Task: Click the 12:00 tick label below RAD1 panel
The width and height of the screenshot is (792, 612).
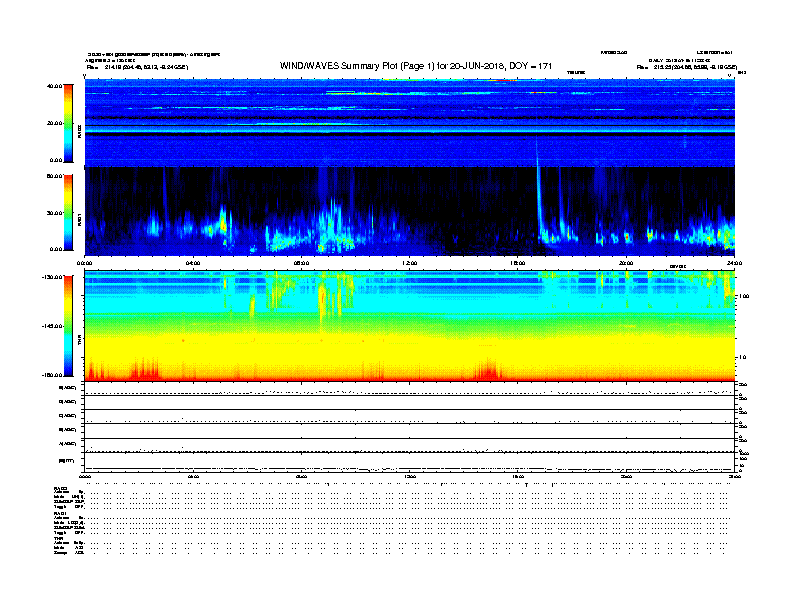Action: [x=410, y=263]
